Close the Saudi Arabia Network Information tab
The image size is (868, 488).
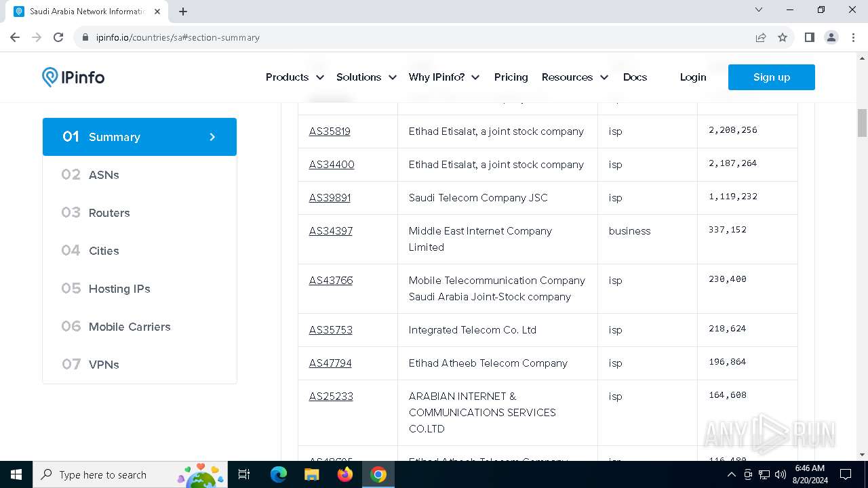[x=158, y=11]
